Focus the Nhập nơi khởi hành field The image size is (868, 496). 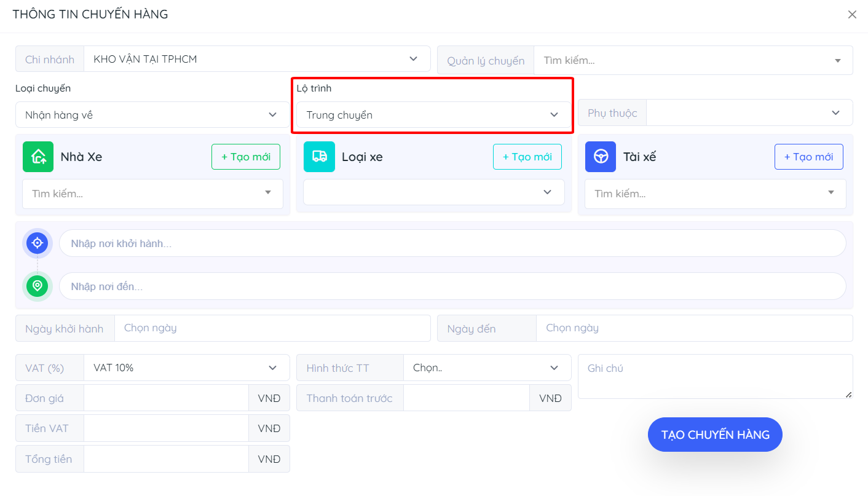pyautogui.click(x=452, y=243)
